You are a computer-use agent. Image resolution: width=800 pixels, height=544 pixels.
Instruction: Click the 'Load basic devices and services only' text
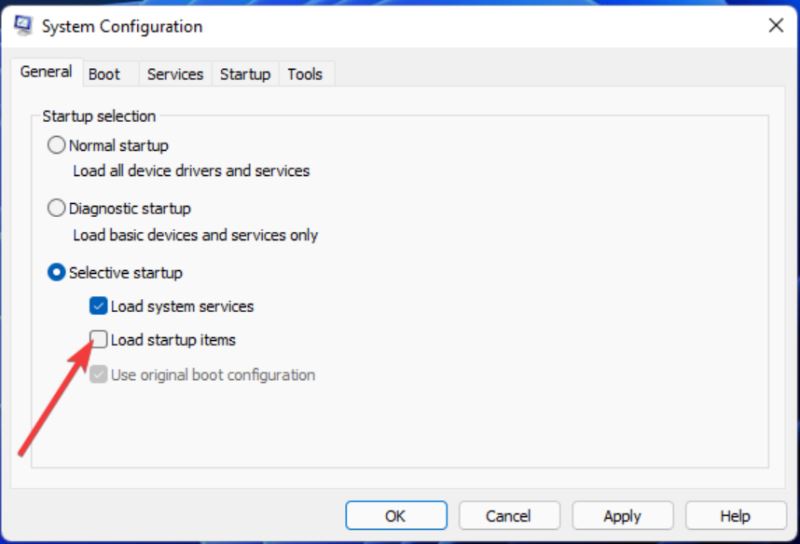[195, 235]
